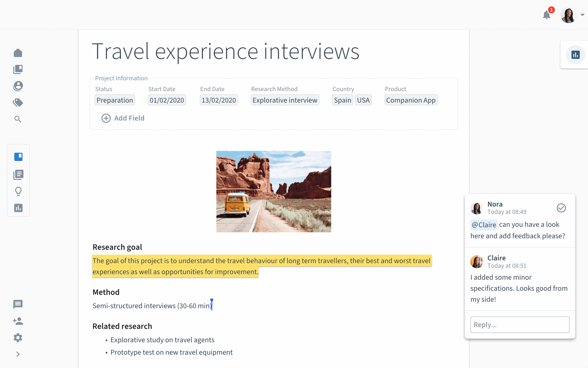The width and height of the screenshot is (588, 368).
Task: Click the highlighted research goal text
Action: tap(261, 266)
